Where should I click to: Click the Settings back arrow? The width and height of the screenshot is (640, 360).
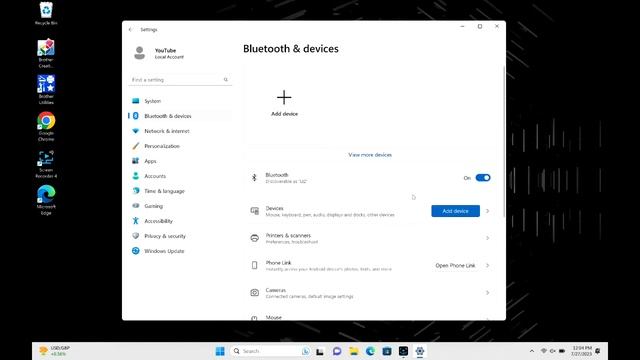[x=131, y=29]
